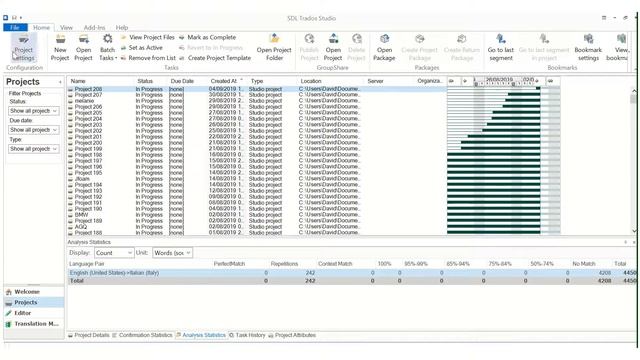Screen dimensions: 640x360
Task: Expand the Due date filter dropdown
Action: (x=33, y=130)
